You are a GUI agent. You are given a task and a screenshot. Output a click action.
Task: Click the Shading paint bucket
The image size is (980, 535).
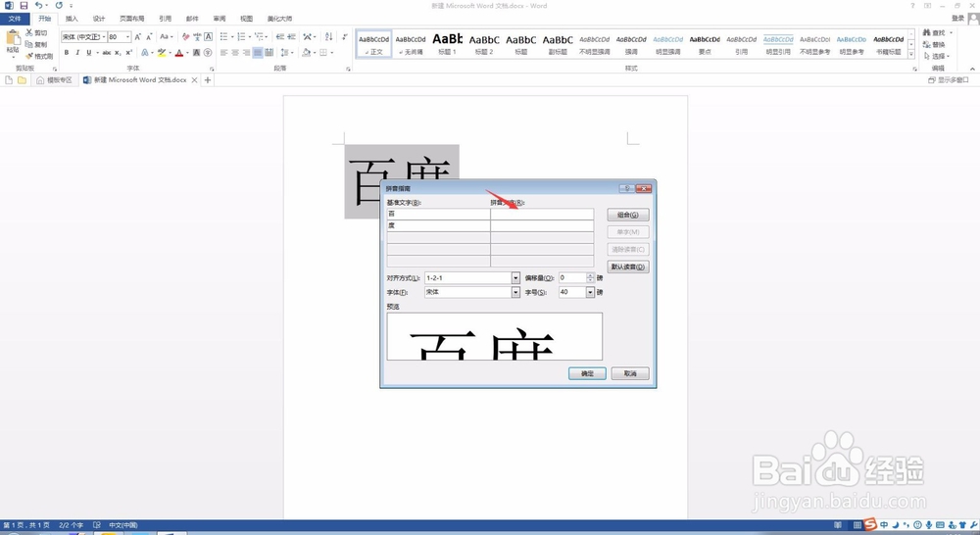[306, 53]
